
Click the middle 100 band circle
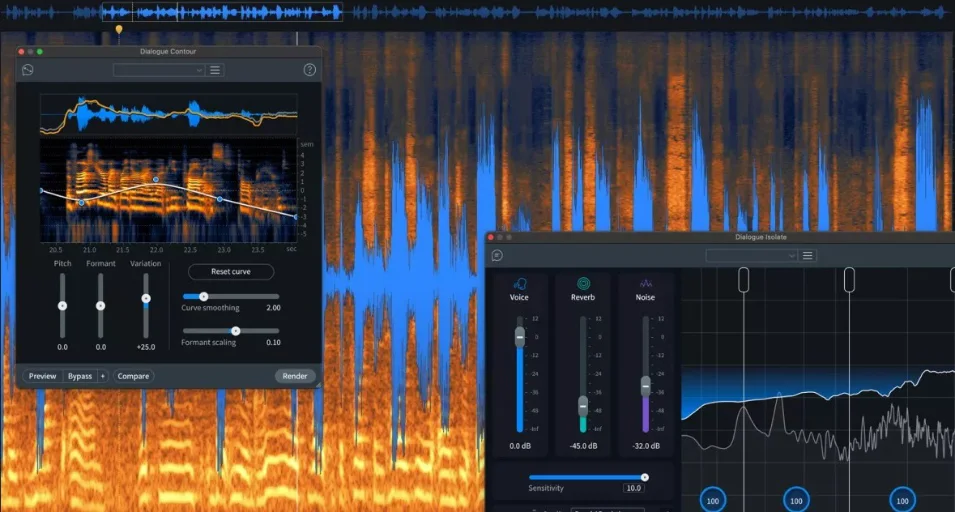pos(796,501)
